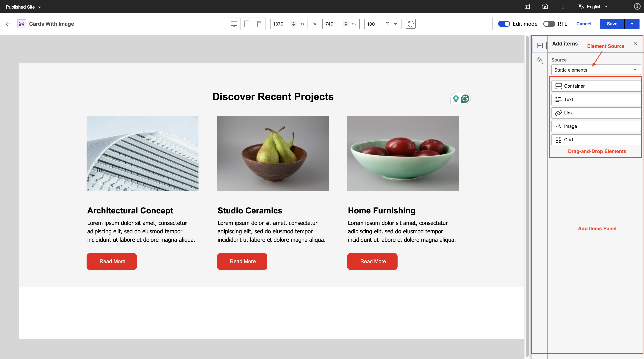Open the Published Site dropdown
The height and width of the screenshot is (359, 644).
click(x=23, y=7)
